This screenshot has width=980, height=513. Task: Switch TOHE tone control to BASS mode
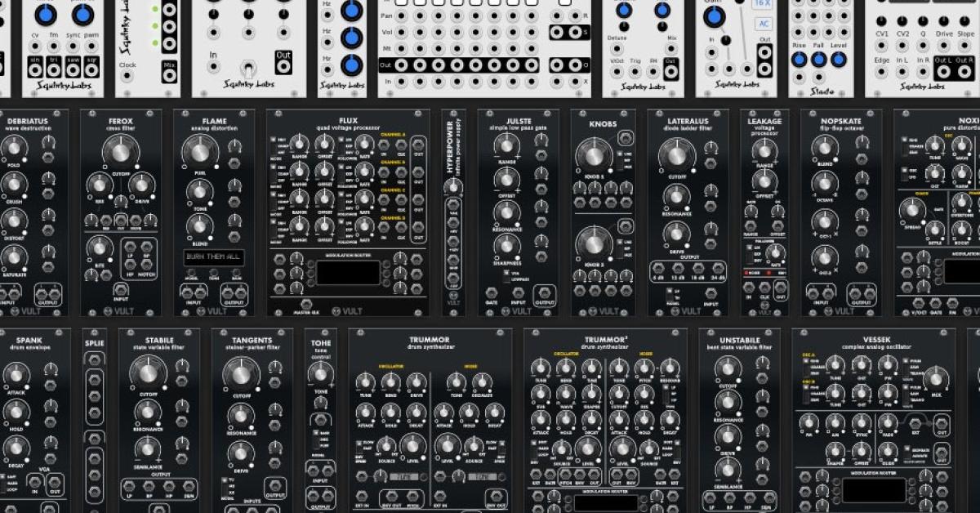(x=316, y=432)
